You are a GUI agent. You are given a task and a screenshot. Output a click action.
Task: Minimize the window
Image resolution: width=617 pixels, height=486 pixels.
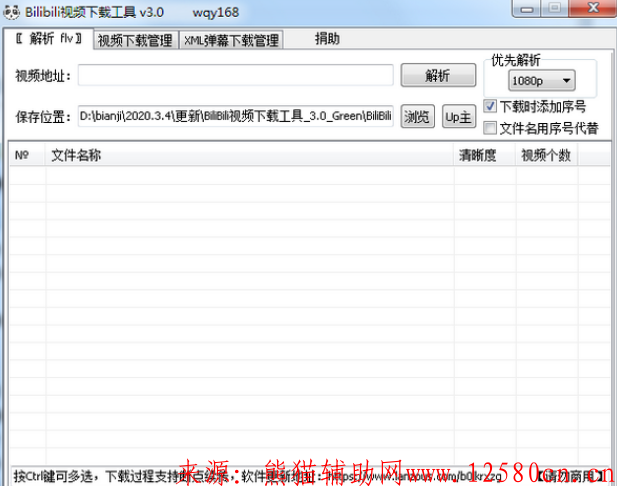click(529, 10)
